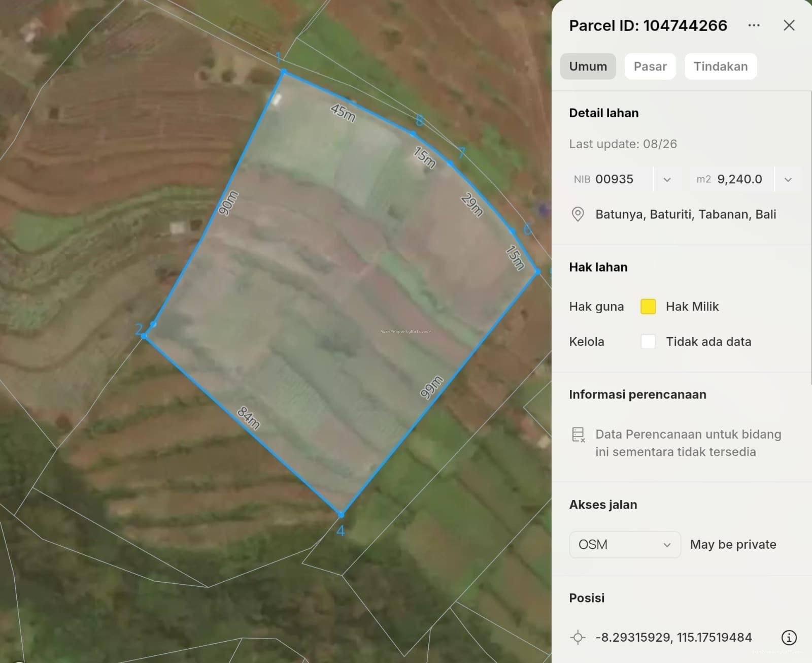Viewport: 812px width, 663px height.
Task: Click parcel vertex point 2 on map
Action: click(x=145, y=336)
